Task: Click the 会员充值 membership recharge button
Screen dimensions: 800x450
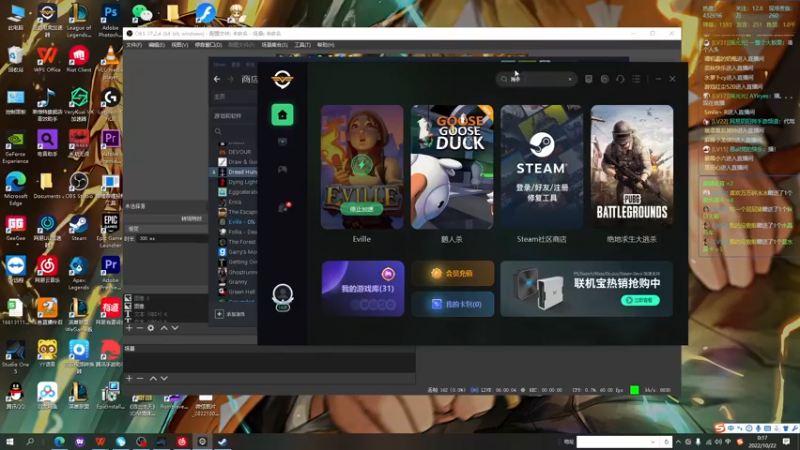Action: point(453,273)
